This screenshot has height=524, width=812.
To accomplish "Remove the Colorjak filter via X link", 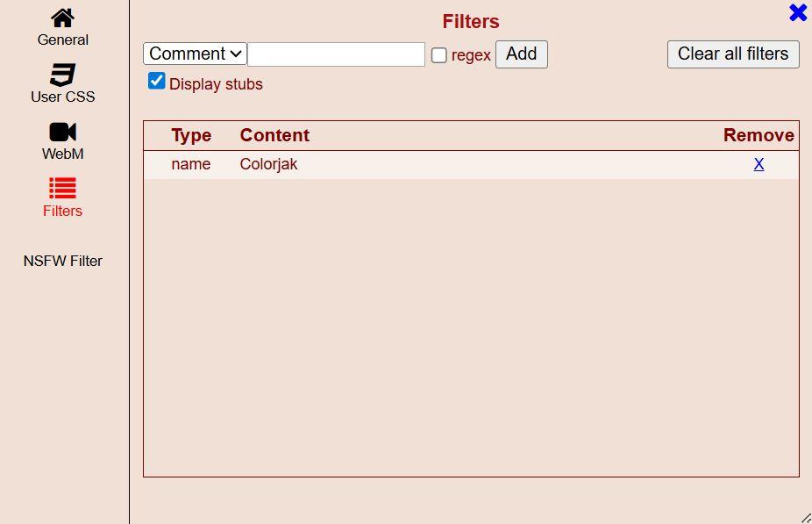I will pyautogui.click(x=759, y=164).
